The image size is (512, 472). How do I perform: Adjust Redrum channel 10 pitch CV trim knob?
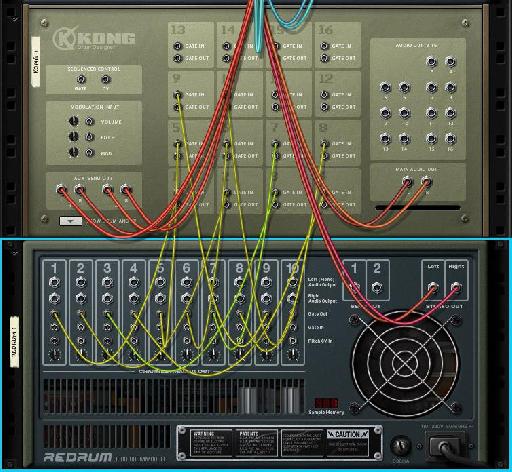292,354
